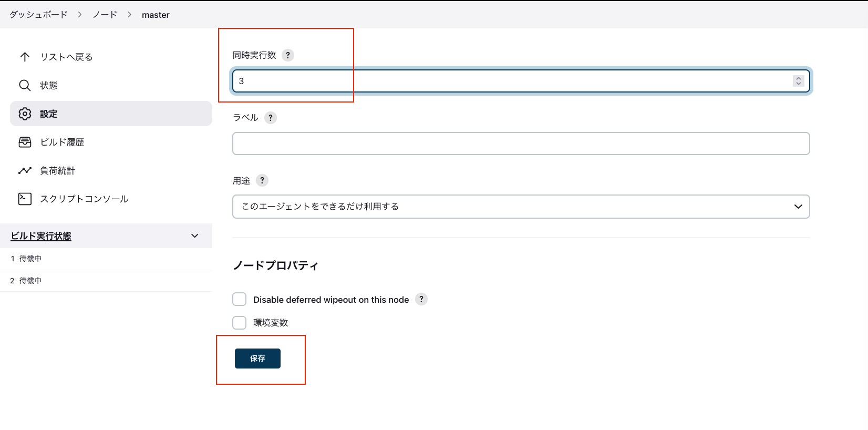Click the gear icon next to 設定
The height and width of the screenshot is (430, 868).
tap(25, 114)
